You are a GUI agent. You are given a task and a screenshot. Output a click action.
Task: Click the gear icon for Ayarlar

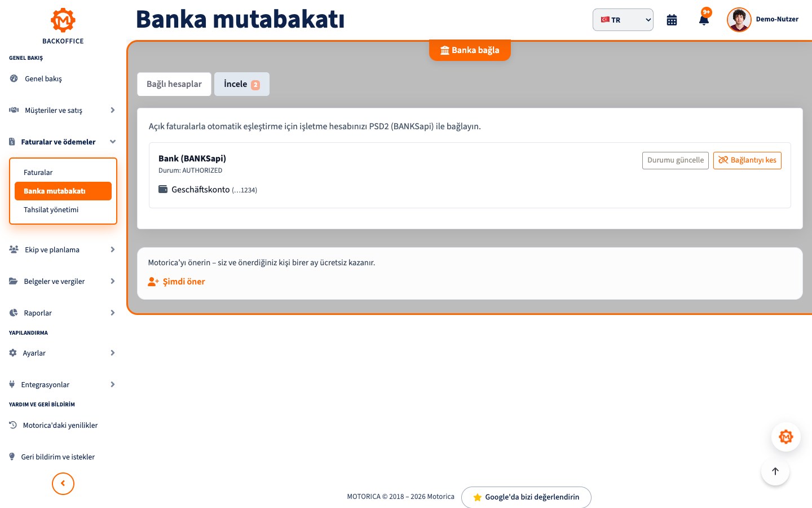tap(13, 353)
